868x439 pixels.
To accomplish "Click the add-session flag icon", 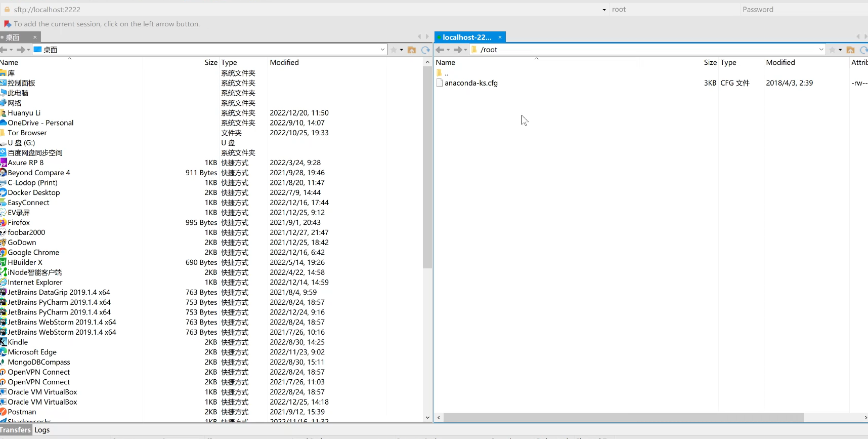I will (7, 24).
